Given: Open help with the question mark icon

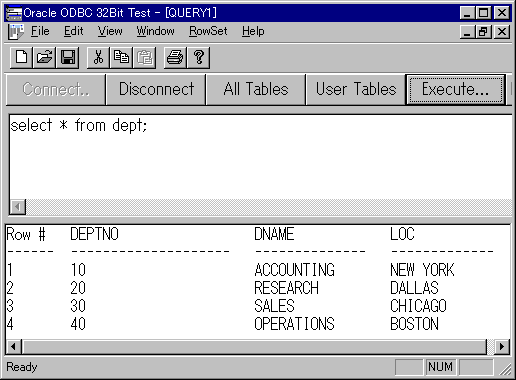Looking at the screenshot, I should [199, 57].
